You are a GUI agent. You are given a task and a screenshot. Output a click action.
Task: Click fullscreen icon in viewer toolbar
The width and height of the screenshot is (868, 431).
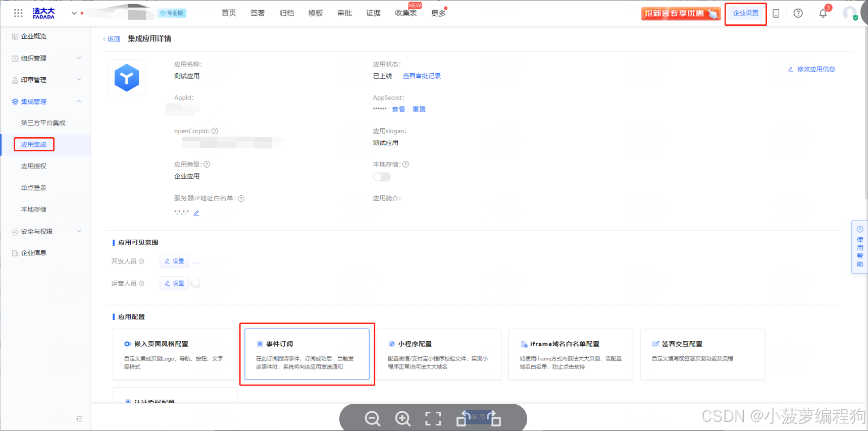(433, 418)
